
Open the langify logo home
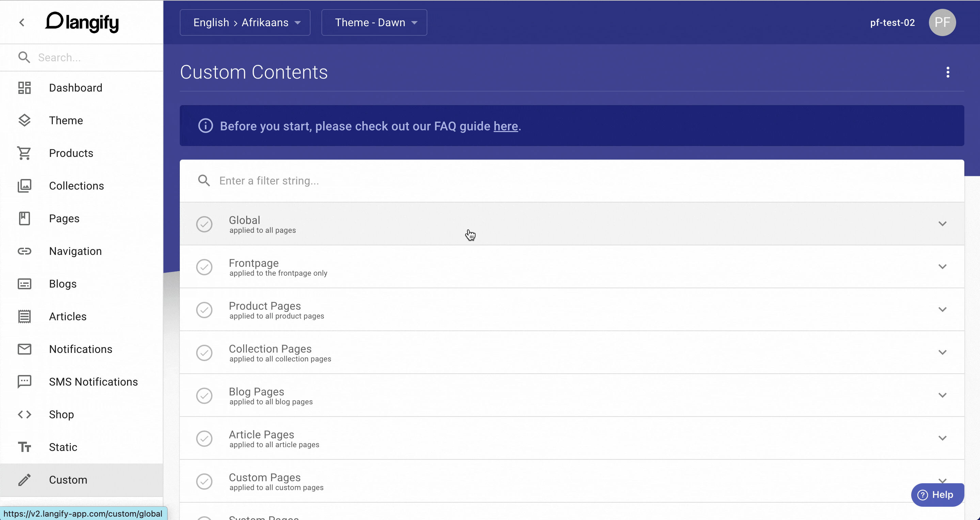coord(82,22)
